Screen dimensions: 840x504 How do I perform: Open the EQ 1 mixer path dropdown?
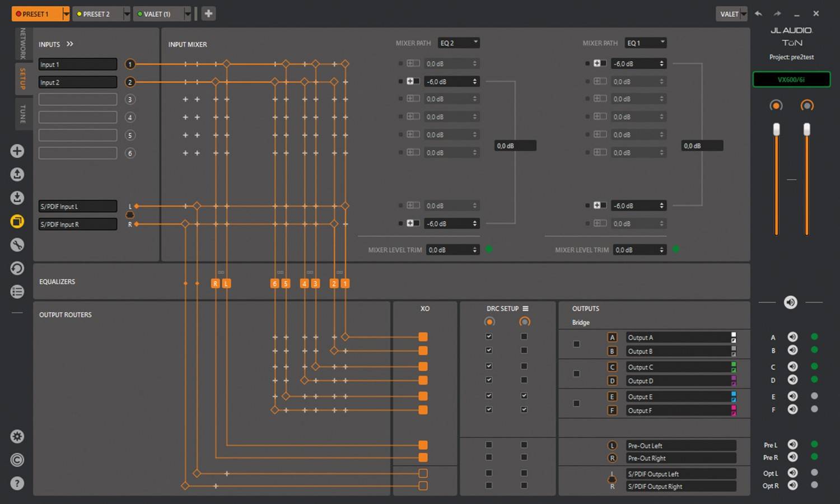[646, 43]
